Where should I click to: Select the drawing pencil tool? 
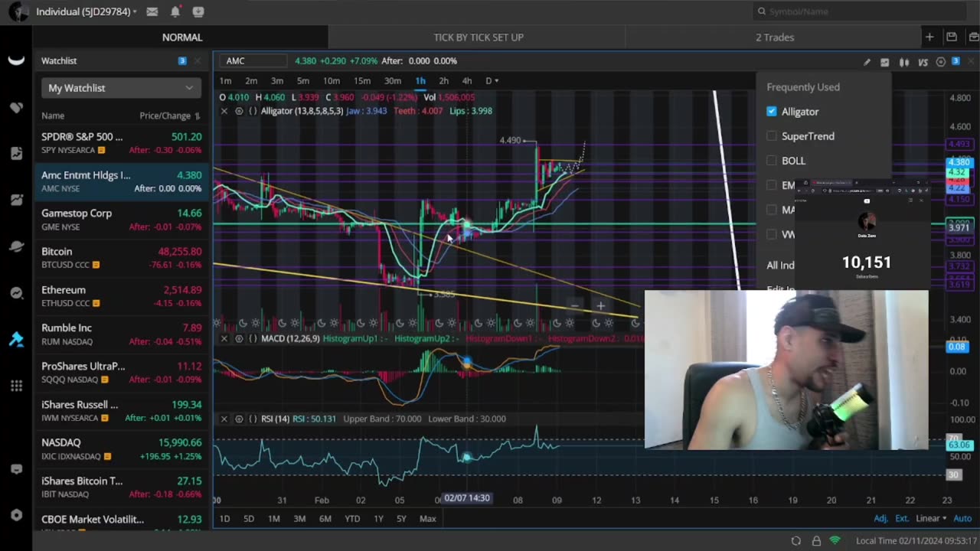pyautogui.click(x=867, y=62)
